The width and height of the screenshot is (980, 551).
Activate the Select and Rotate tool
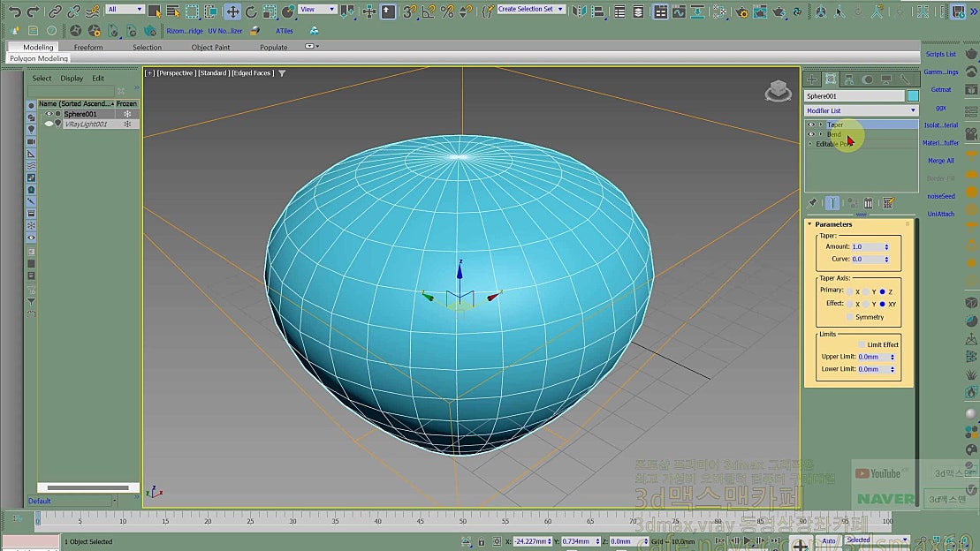251,11
